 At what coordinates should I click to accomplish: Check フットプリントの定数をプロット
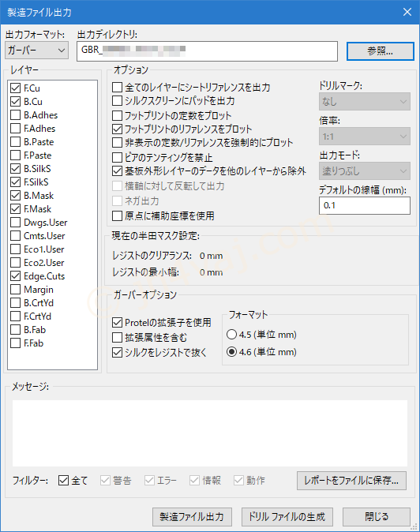(117, 115)
